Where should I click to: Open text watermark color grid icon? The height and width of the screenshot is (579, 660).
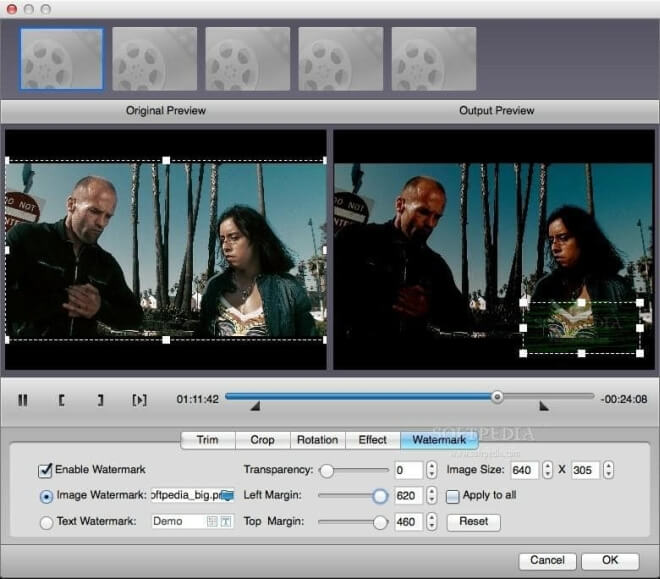[x=212, y=522]
